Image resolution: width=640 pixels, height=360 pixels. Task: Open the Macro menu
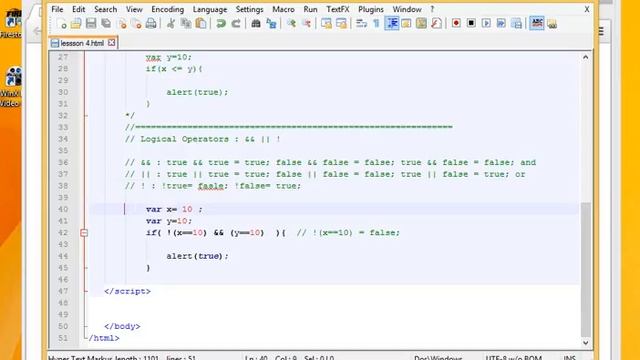tap(283, 9)
